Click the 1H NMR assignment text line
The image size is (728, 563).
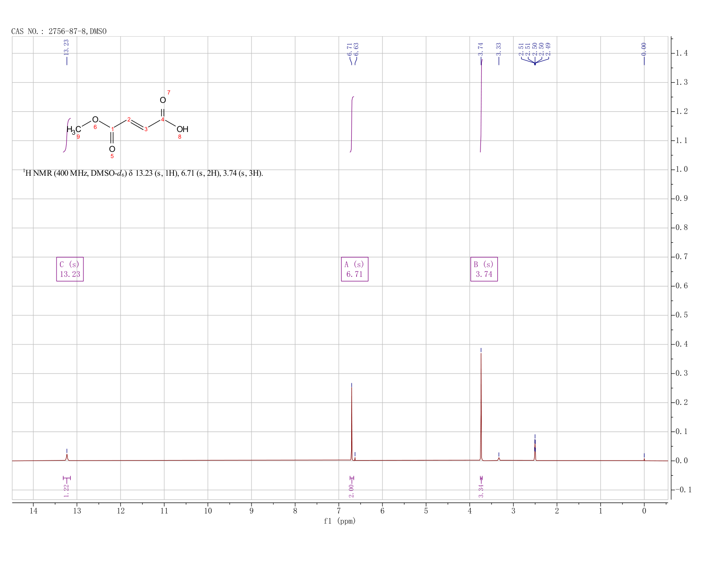[x=143, y=173]
